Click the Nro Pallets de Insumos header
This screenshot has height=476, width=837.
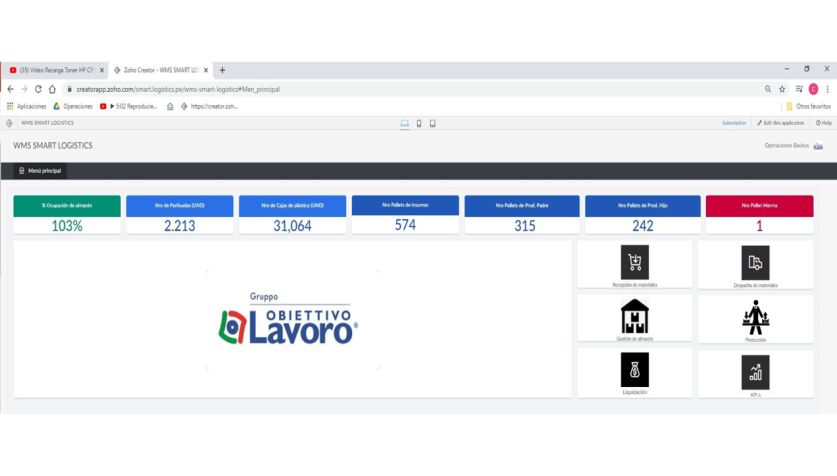(x=405, y=205)
